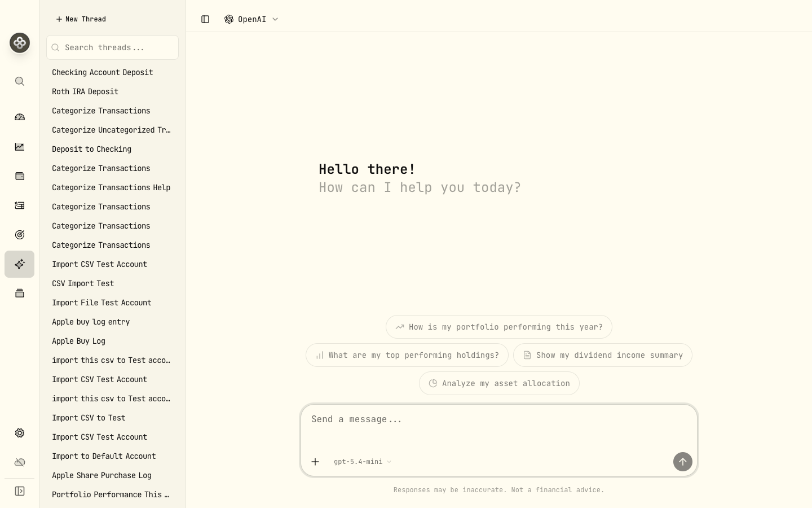Image resolution: width=812 pixels, height=508 pixels.
Task: Open the accounts wallet icon
Action: click(20, 176)
